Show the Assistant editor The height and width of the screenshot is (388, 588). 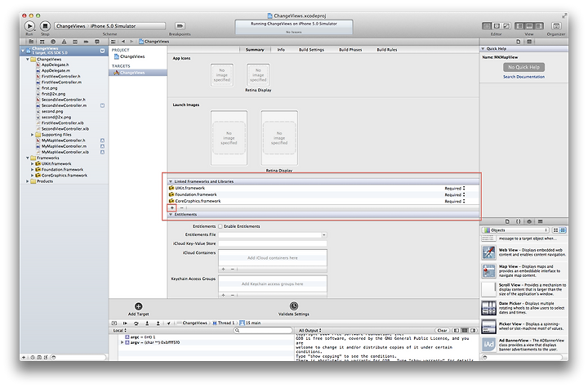[x=497, y=26]
